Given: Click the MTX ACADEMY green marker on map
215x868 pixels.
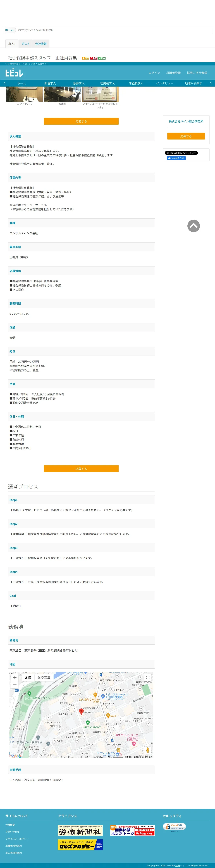Looking at the screenshot, I should (x=88, y=722).
